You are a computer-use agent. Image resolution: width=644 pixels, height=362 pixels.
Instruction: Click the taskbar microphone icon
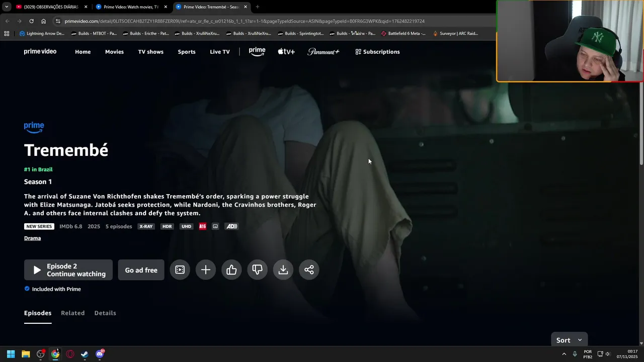[x=575, y=354]
